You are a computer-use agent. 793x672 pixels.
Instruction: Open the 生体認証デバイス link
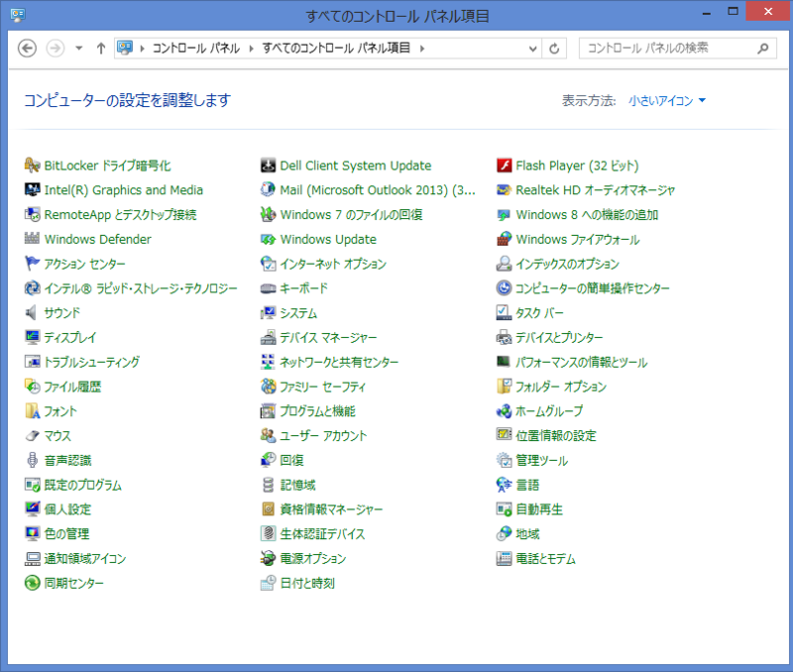point(323,534)
